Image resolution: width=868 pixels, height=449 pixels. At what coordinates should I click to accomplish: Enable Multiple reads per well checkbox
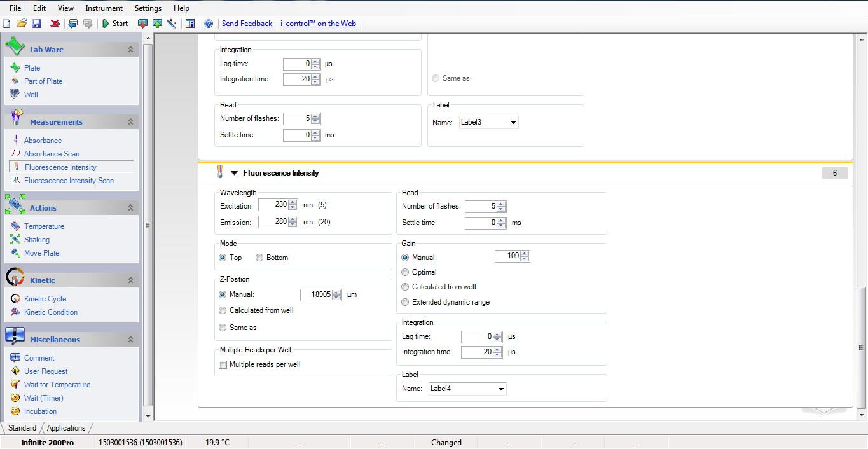pos(223,365)
